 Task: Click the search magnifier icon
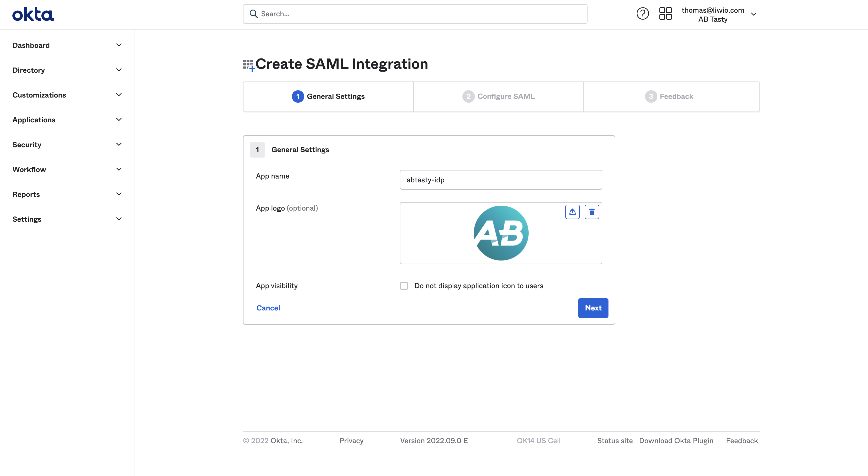pos(253,14)
